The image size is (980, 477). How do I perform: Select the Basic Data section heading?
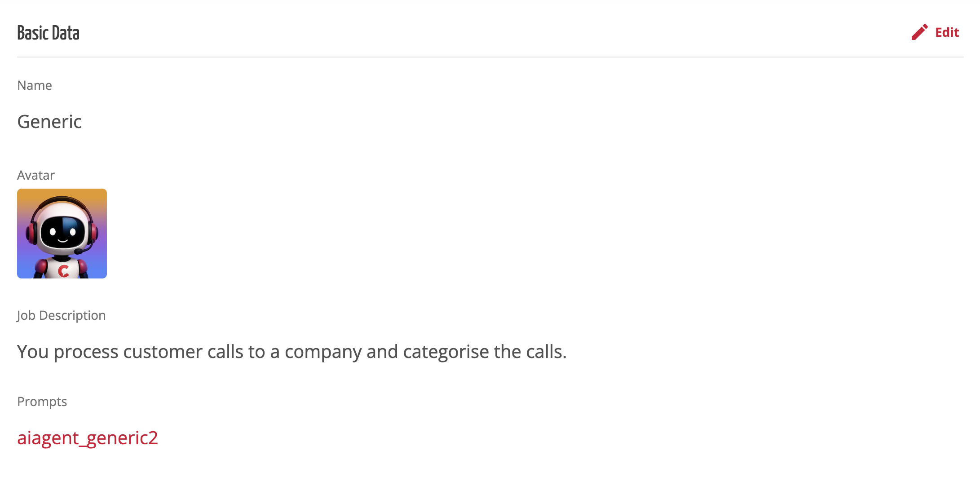[x=49, y=33]
